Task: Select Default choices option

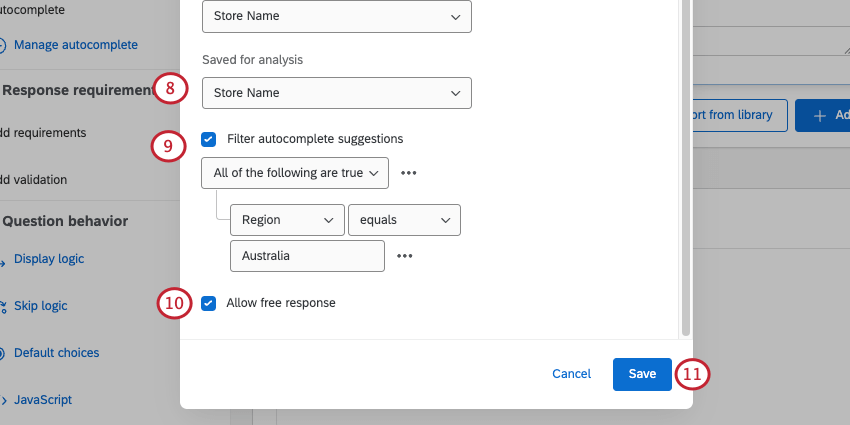Action: pyautogui.click(x=56, y=353)
